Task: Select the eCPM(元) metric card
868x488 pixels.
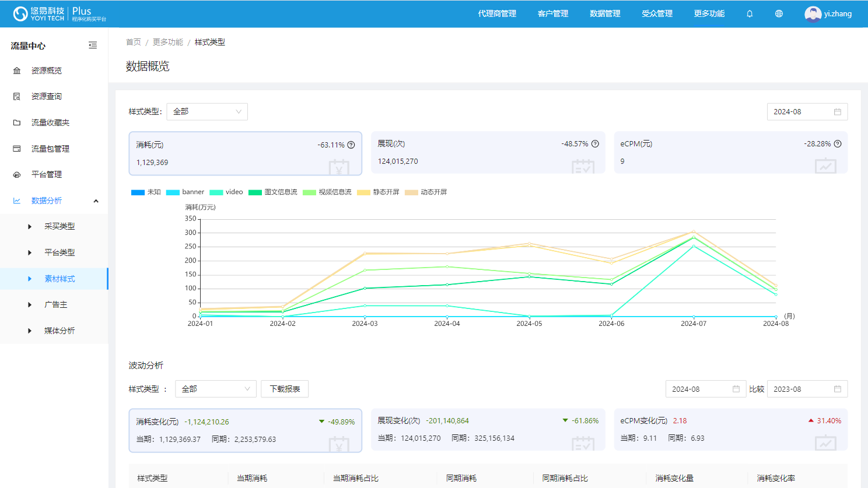Action: (x=731, y=153)
